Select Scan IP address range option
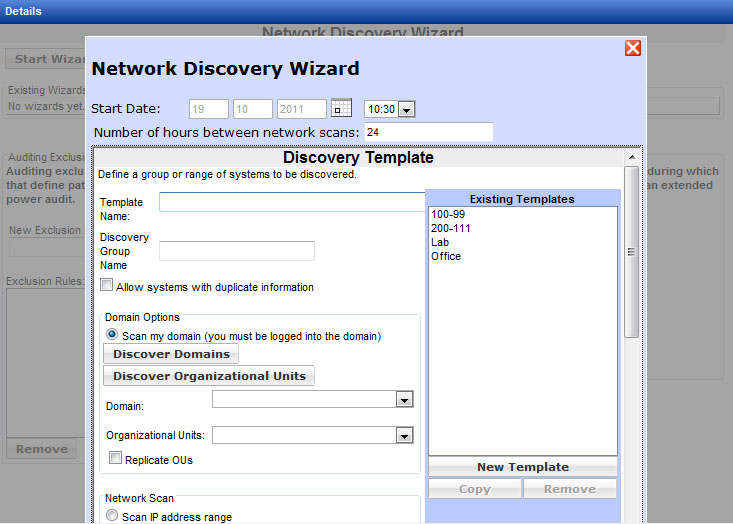Viewport: 733px width, 524px height. [x=112, y=516]
